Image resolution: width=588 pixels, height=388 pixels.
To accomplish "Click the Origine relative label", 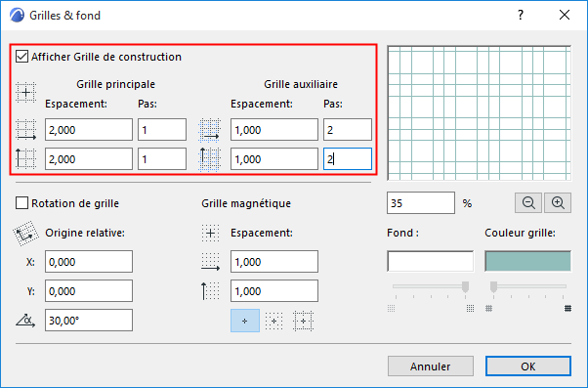I will point(85,233).
